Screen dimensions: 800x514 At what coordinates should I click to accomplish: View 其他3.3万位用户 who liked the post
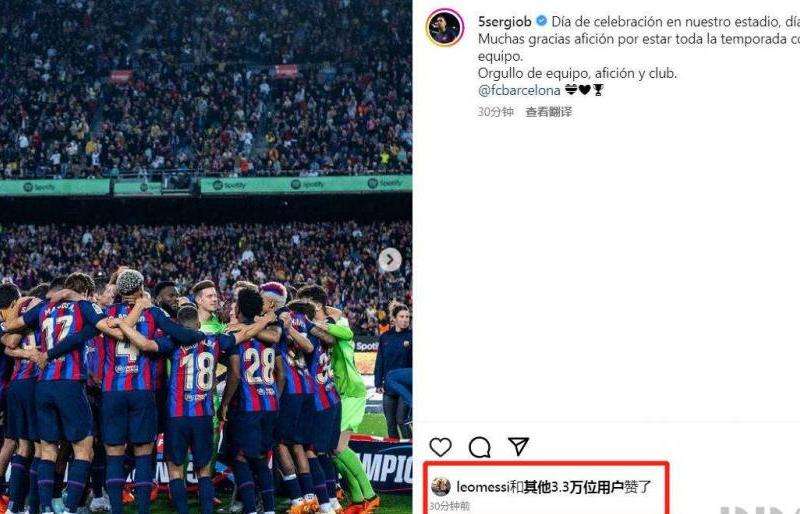[573, 486]
